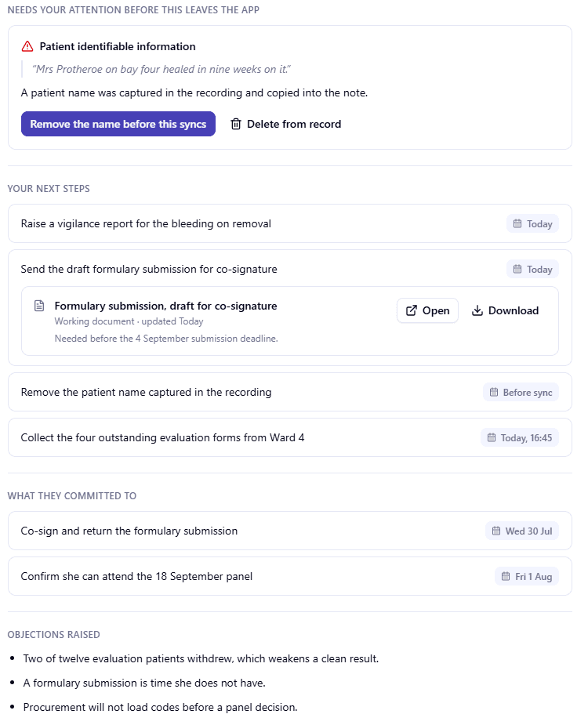The height and width of the screenshot is (725, 588).
Task: Click calendar icon on Fri 1 Aug tag
Action: [x=506, y=576]
